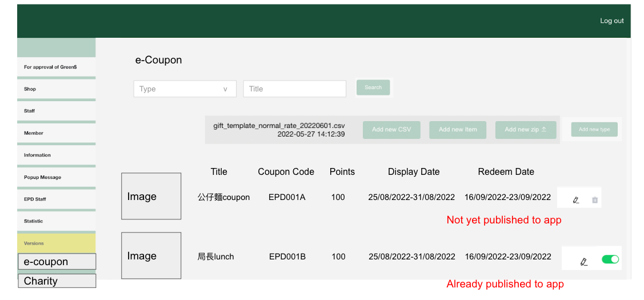Image resolution: width=644 pixels, height=300 pixels.
Task: Click the Add new CSV button
Action: click(x=391, y=130)
